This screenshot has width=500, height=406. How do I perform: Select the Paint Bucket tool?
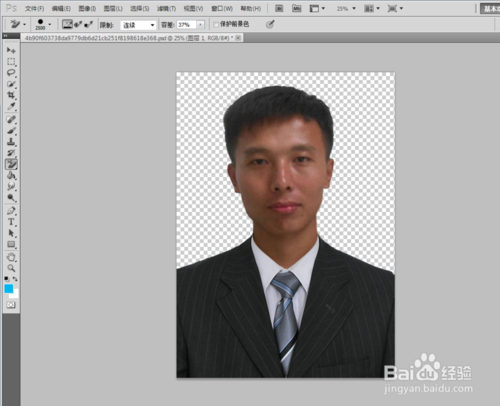coord(11,175)
